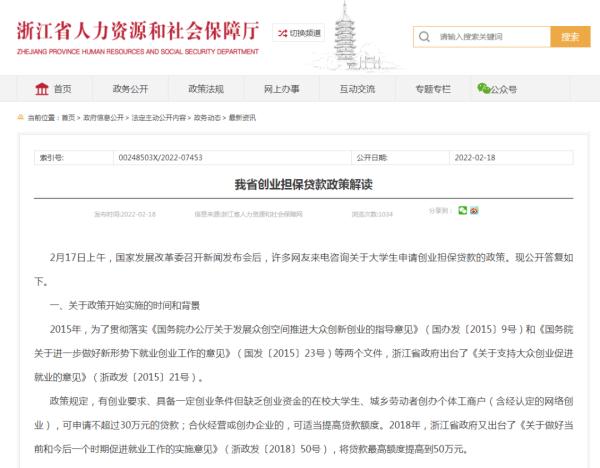Share article via Weibo icon

pos(474,210)
